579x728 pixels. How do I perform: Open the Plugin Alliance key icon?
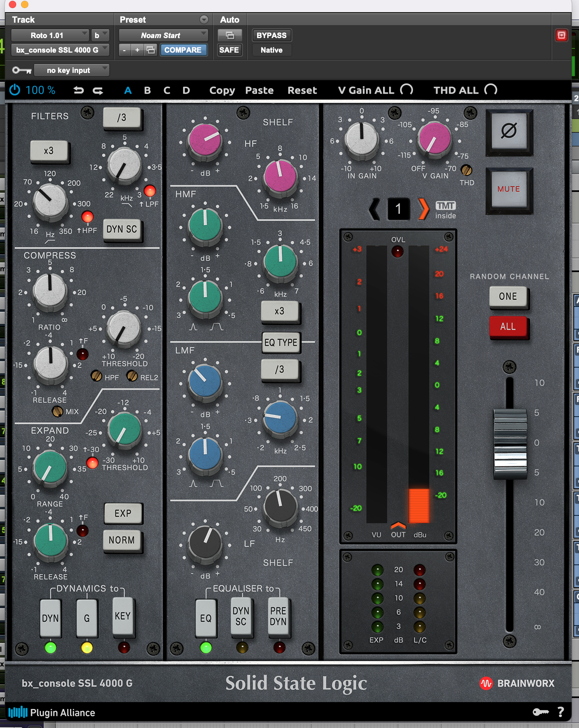pyautogui.click(x=541, y=712)
